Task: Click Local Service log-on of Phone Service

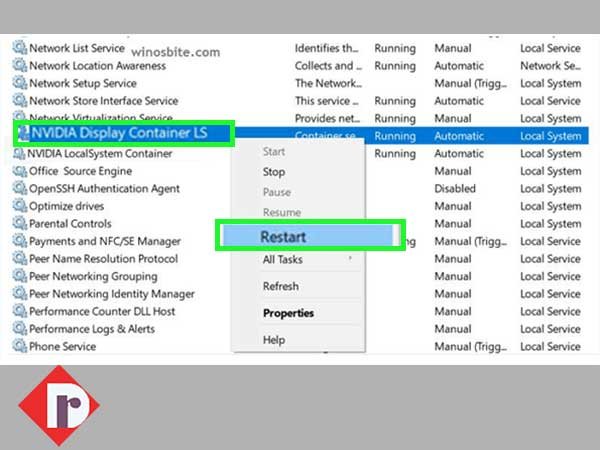Action: 551,347
